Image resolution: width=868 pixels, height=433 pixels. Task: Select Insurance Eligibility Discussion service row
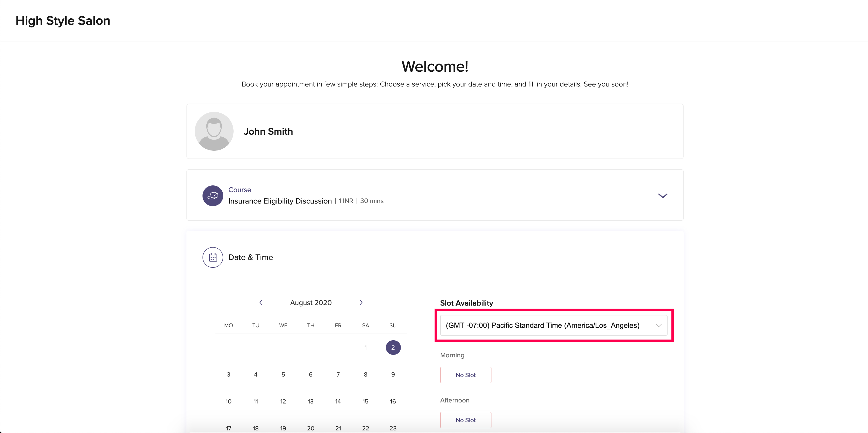point(280,201)
